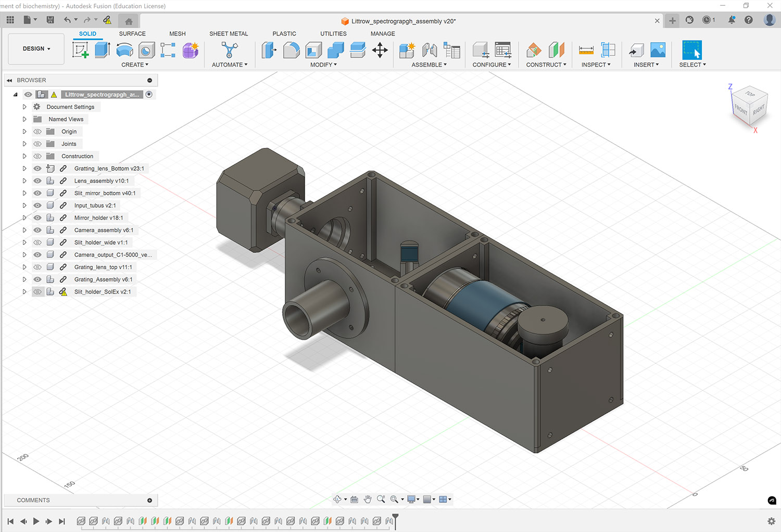Select the Fillet tool icon

[291, 50]
